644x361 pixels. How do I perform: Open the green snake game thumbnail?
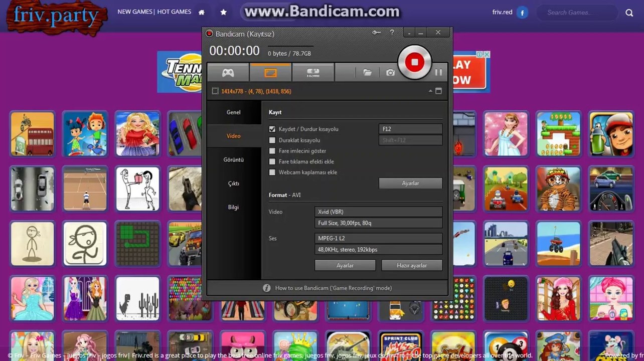click(137, 244)
